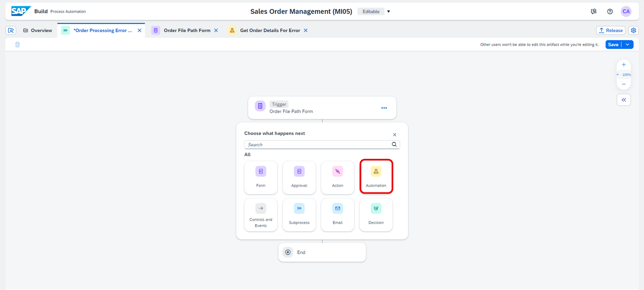
Task: Open the Editable version dropdown arrow
Action: 389,12
